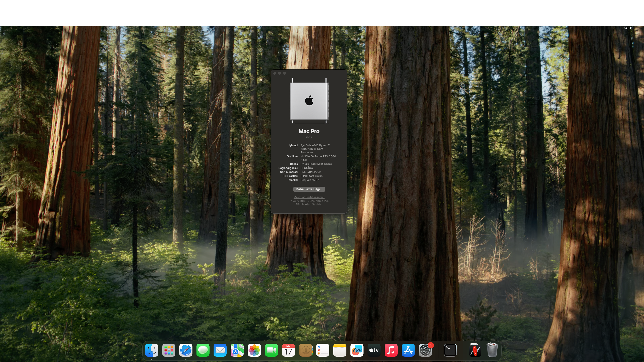Viewport: 644px width, 362px height.
Task: Close the About This Mac window
Action: point(274,73)
